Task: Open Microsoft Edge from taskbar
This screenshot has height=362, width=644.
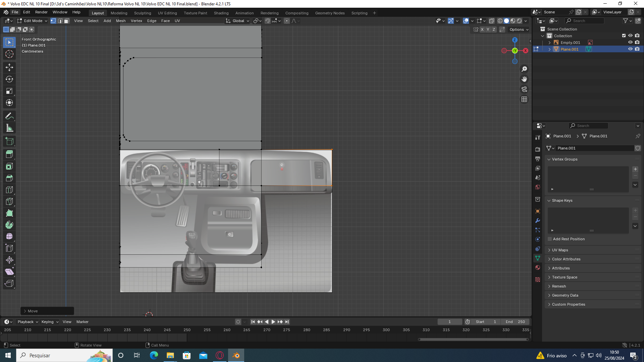Action: click(x=154, y=355)
